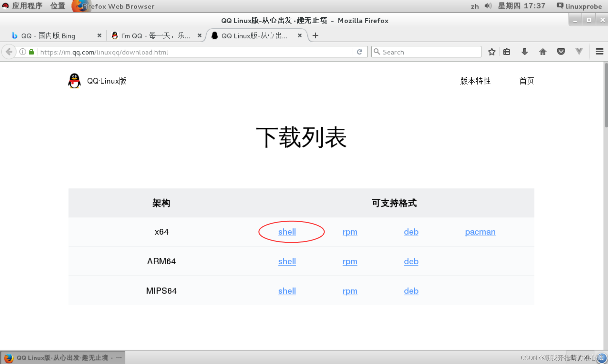Download the MIPS64 rpm package
Viewport: 608px width, 364px height.
[x=350, y=291]
